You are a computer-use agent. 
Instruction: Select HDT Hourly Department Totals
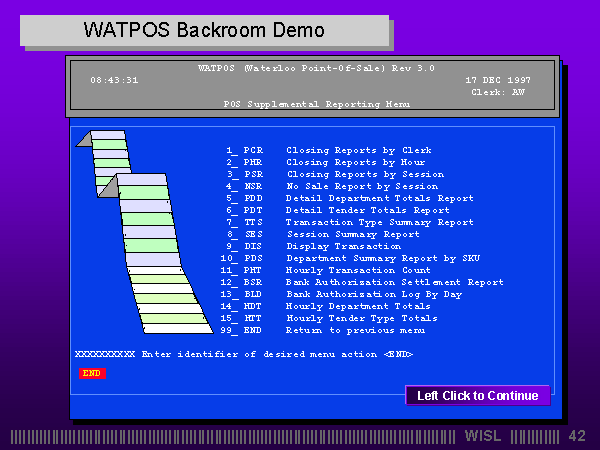coord(330,306)
